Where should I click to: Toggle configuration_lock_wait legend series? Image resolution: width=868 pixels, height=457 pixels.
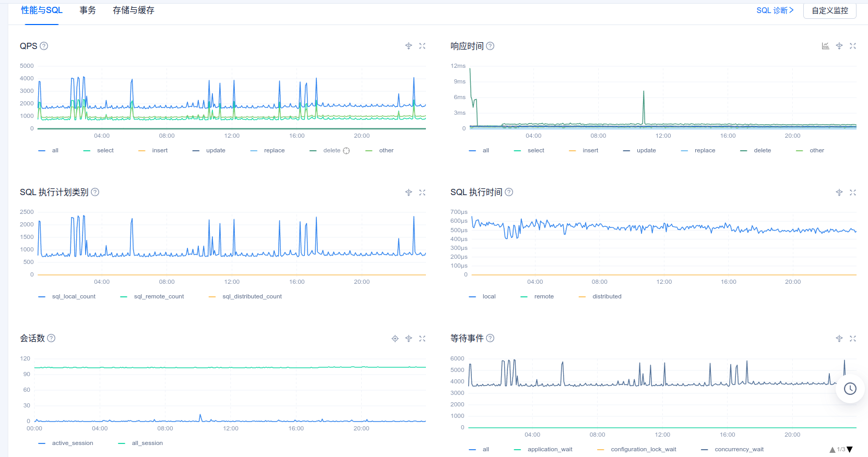click(x=637, y=449)
